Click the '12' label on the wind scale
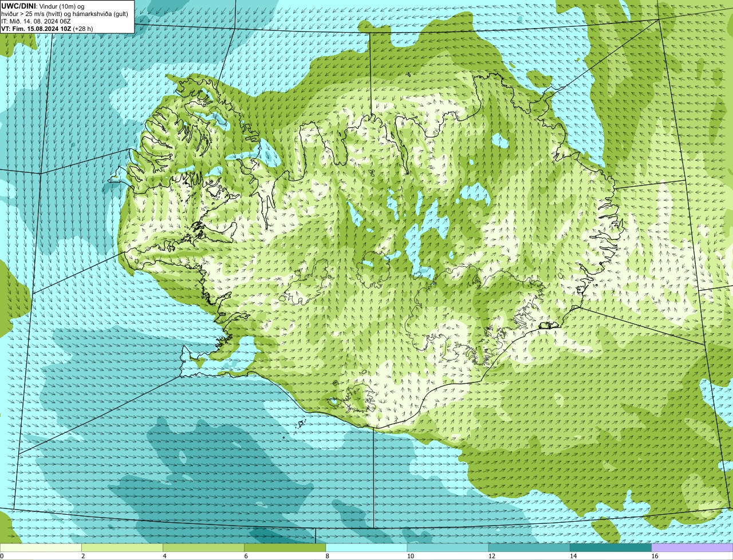 [x=492, y=556]
